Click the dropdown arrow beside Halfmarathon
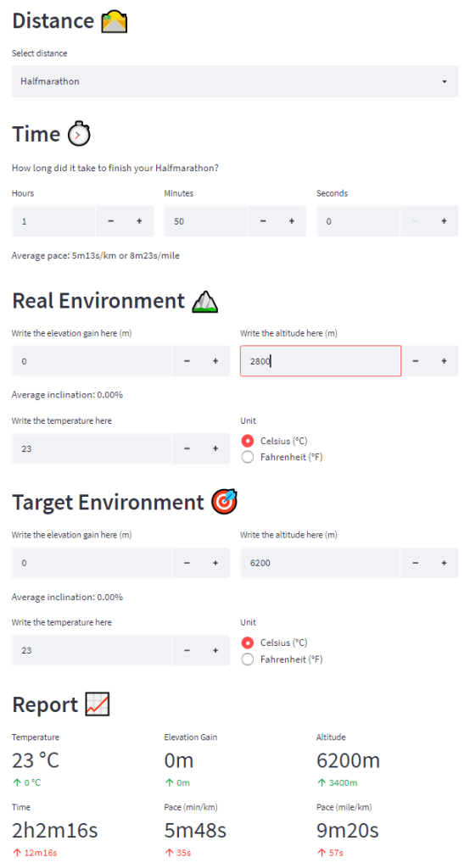The height and width of the screenshot is (868, 470). pyautogui.click(x=444, y=82)
